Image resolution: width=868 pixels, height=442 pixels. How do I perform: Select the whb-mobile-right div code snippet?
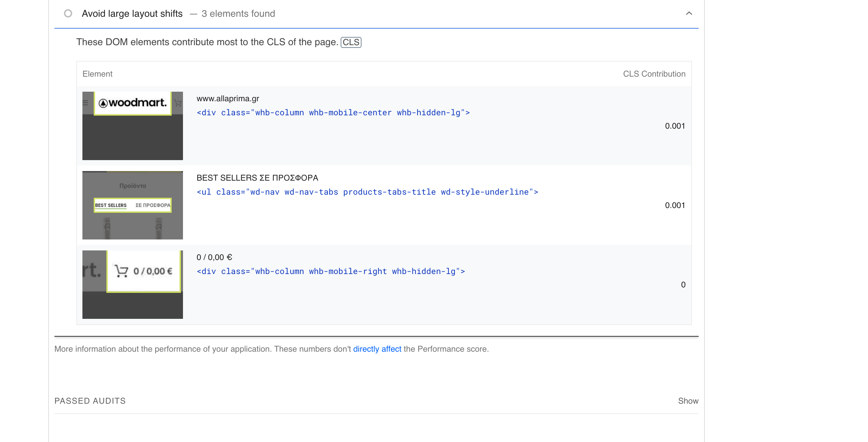pos(331,271)
